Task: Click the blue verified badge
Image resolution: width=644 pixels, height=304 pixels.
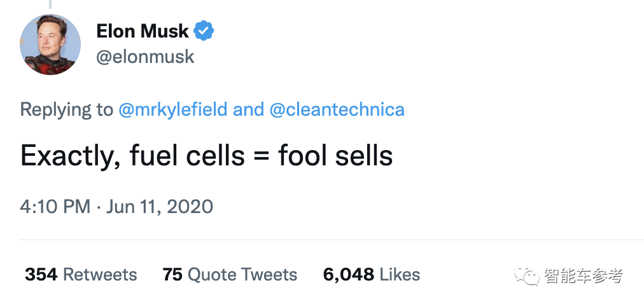Action: point(204,31)
